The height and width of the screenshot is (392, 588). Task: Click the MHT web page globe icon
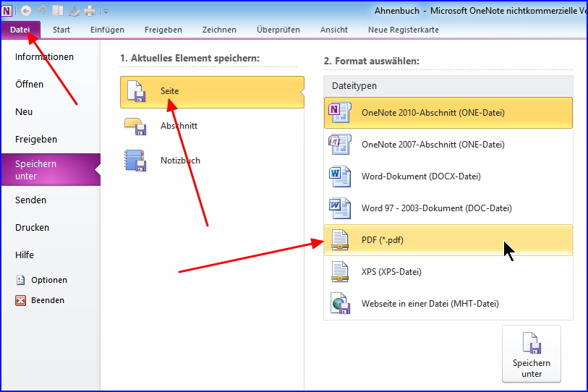pyautogui.click(x=340, y=304)
